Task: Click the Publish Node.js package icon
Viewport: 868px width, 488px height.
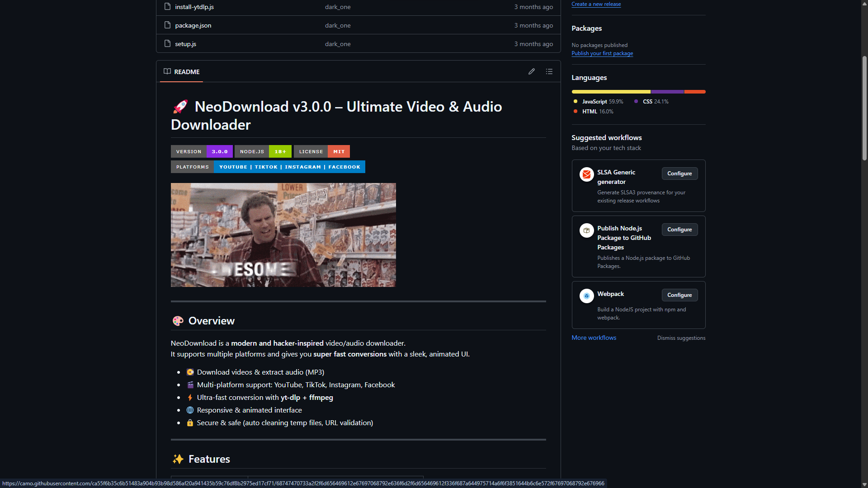Action: coord(586,230)
